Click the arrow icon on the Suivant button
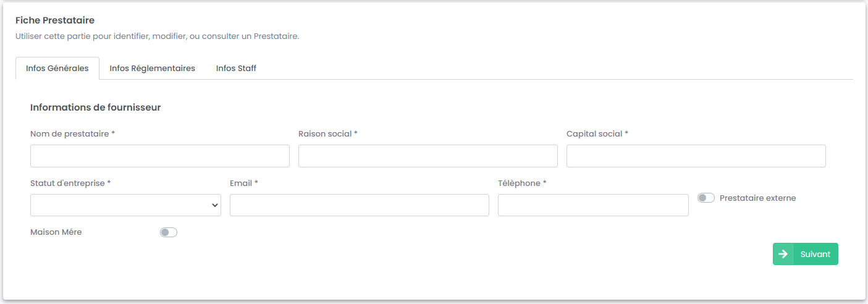 tap(783, 254)
